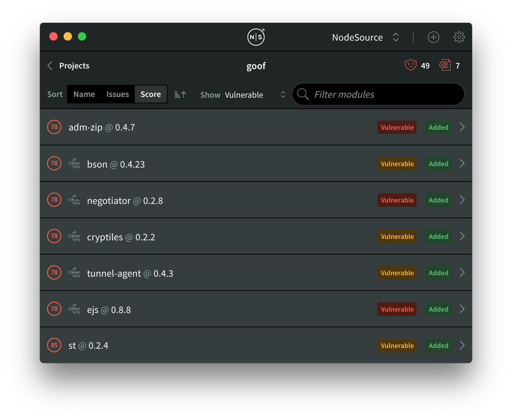
Task: Go back using the left chevron
Action: coord(50,66)
